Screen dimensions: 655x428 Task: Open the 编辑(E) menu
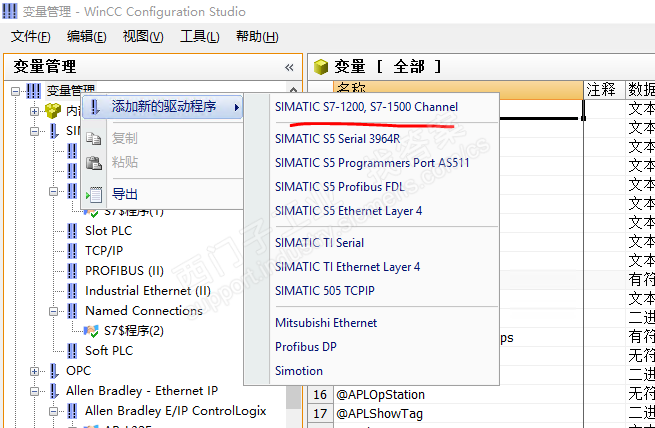coord(86,37)
